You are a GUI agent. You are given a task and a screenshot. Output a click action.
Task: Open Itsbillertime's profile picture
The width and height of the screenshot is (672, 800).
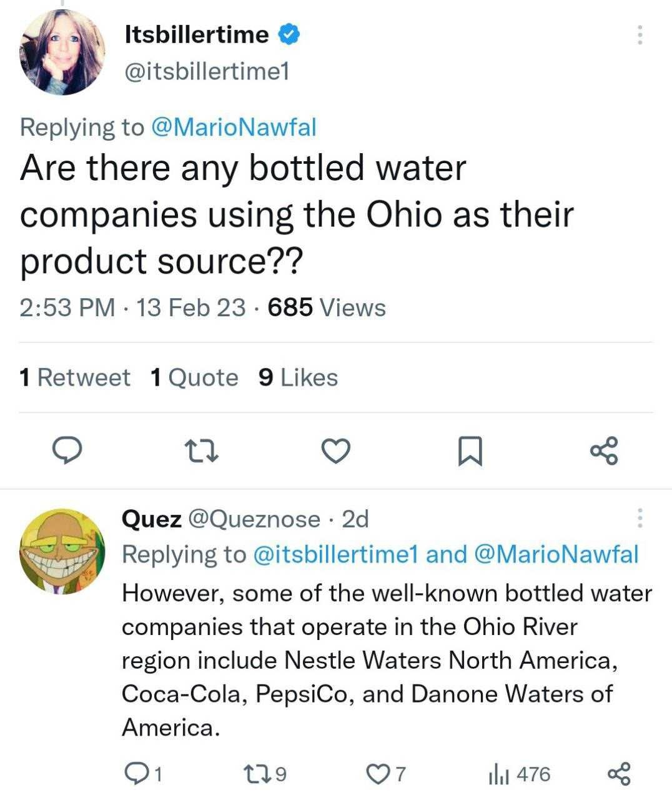62,52
